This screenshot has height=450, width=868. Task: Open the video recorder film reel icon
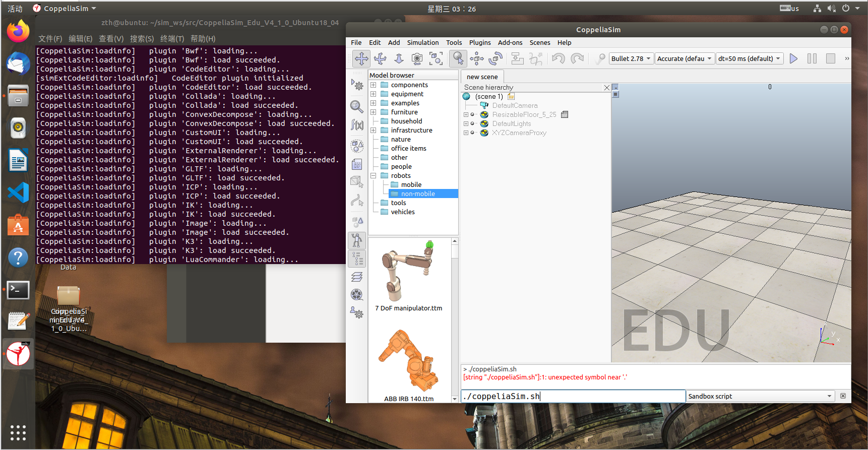[357, 295]
